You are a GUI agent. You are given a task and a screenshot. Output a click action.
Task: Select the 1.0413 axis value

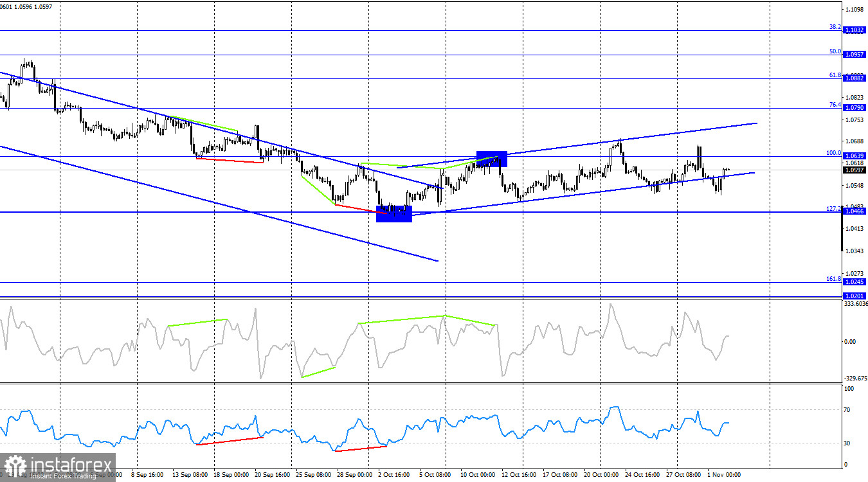coord(854,228)
